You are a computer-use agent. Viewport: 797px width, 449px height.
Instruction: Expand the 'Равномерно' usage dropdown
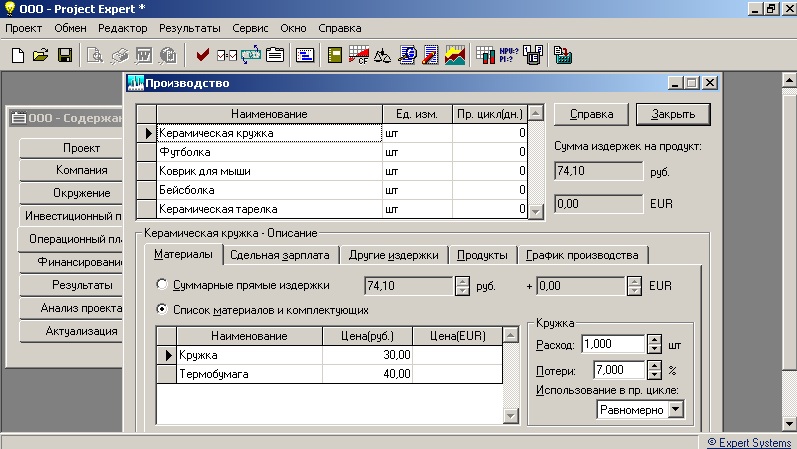675,409
